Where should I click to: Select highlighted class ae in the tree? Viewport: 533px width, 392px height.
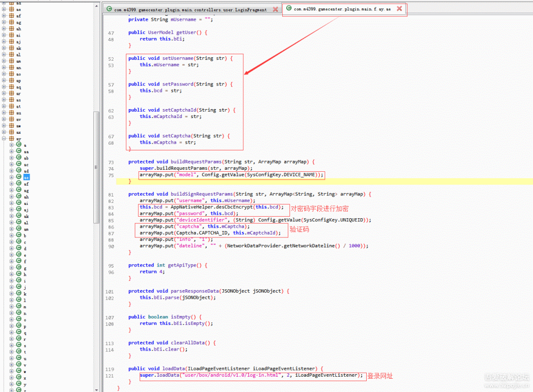pos(27,177)
